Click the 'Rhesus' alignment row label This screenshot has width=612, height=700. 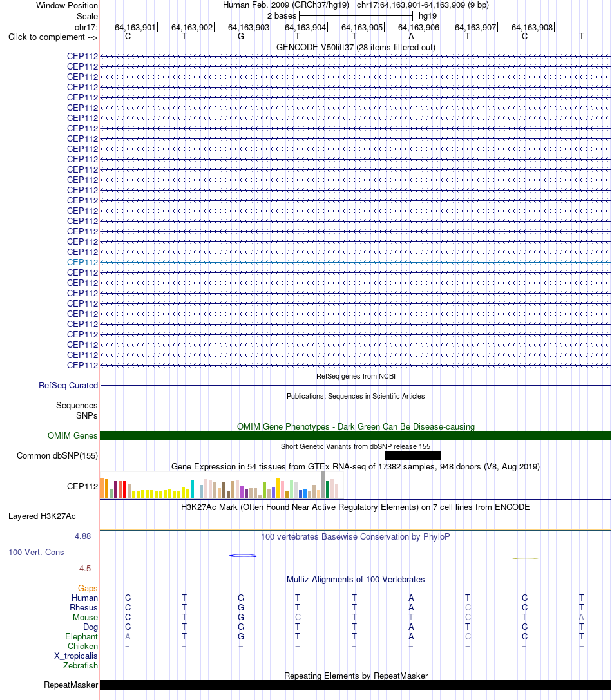(84, 608)
